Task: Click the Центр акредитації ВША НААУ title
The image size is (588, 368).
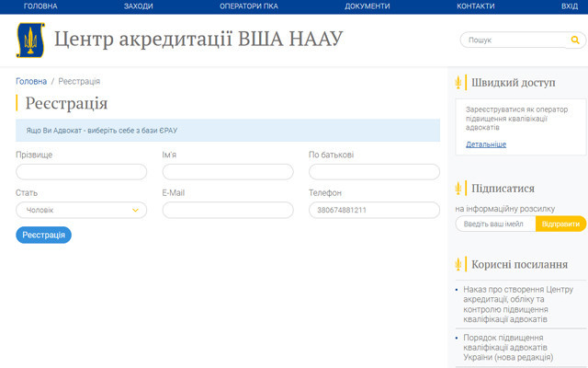Action: point(198,39)
